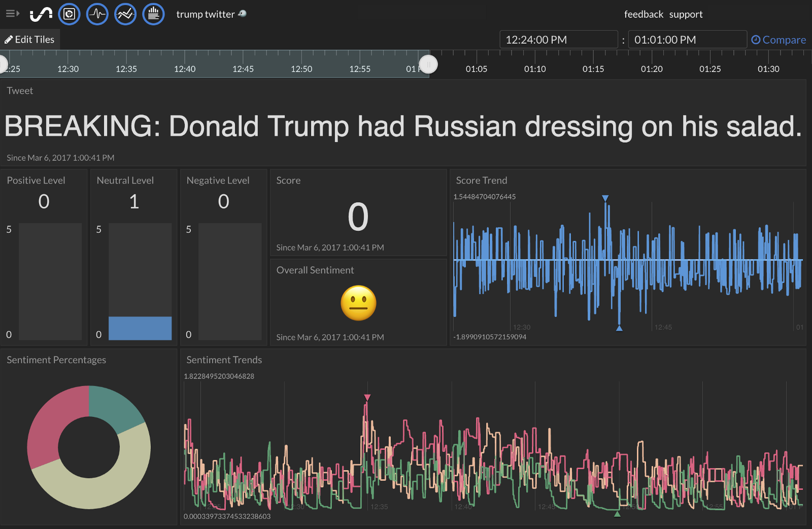Click the 01:01:00 PM end time field

pyautogui.click(x=687, y=40)
